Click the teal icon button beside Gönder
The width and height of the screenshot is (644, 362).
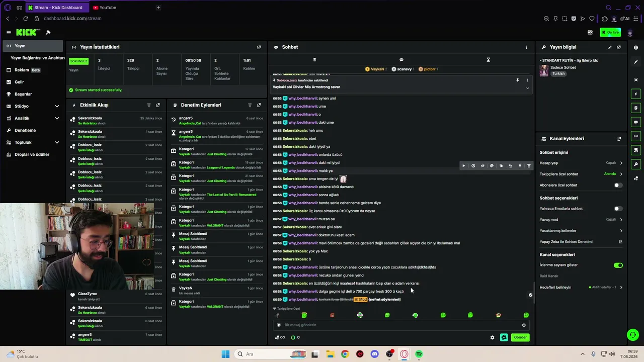pos(504,337)
